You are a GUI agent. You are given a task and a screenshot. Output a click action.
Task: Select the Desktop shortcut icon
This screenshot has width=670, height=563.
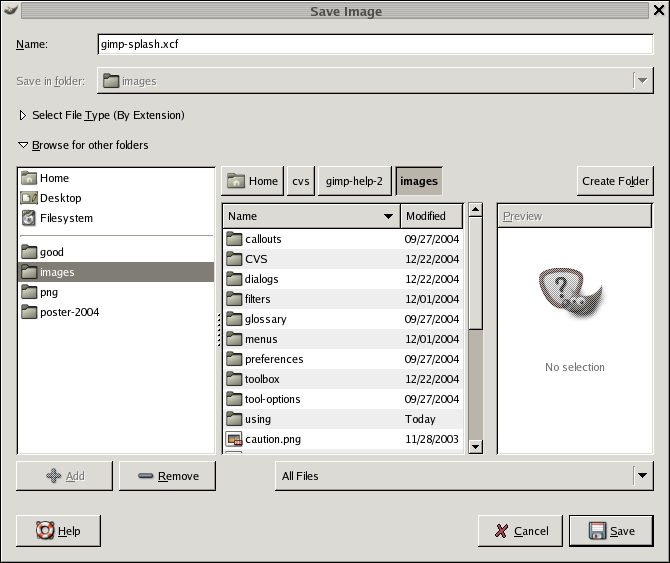tap(29, 198)
